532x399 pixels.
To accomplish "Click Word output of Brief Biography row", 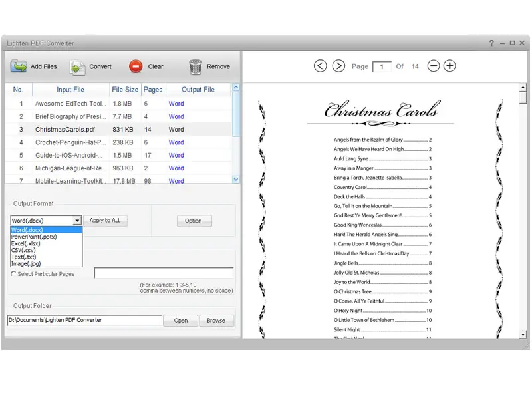I will point(176,116).
